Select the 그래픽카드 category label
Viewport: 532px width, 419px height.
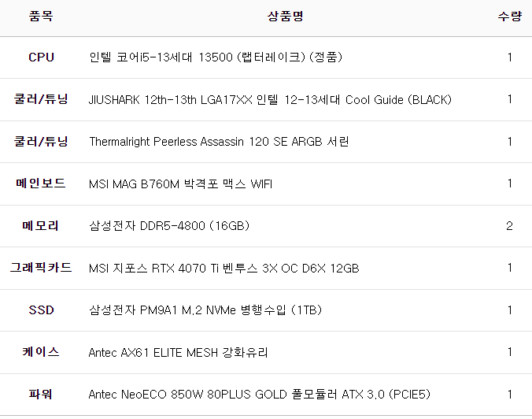(x=41, y=269)
